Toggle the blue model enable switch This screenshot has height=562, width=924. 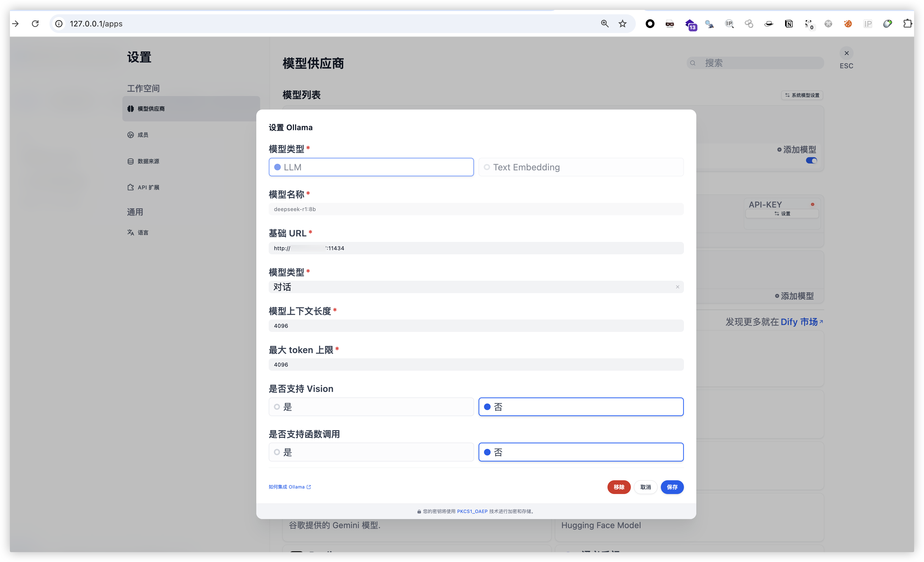coord(811,160)
